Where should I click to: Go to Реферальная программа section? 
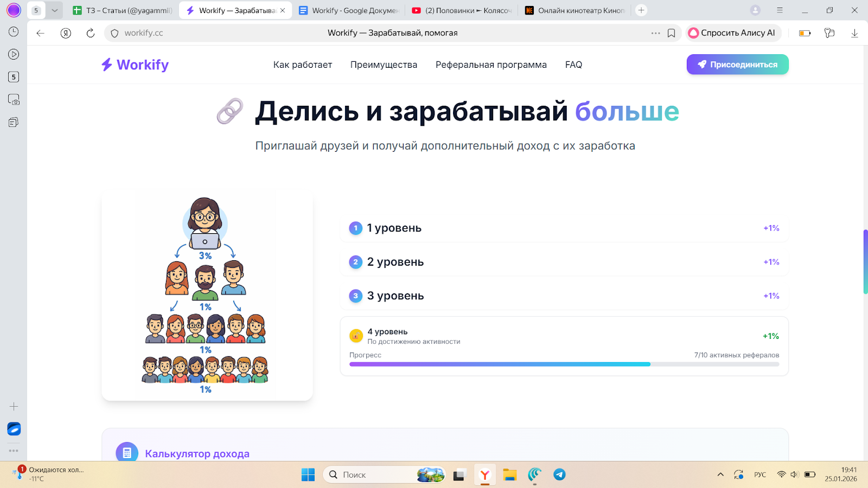(x=491, y=65)
